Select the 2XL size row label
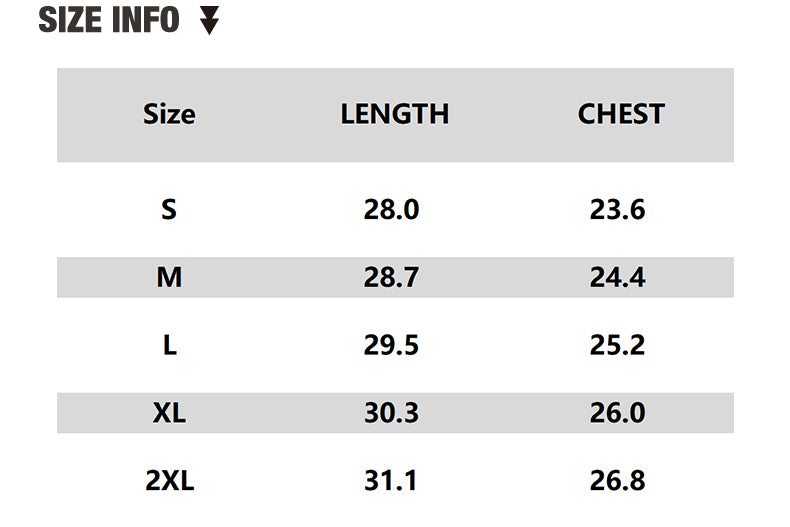 click(169, 481)
